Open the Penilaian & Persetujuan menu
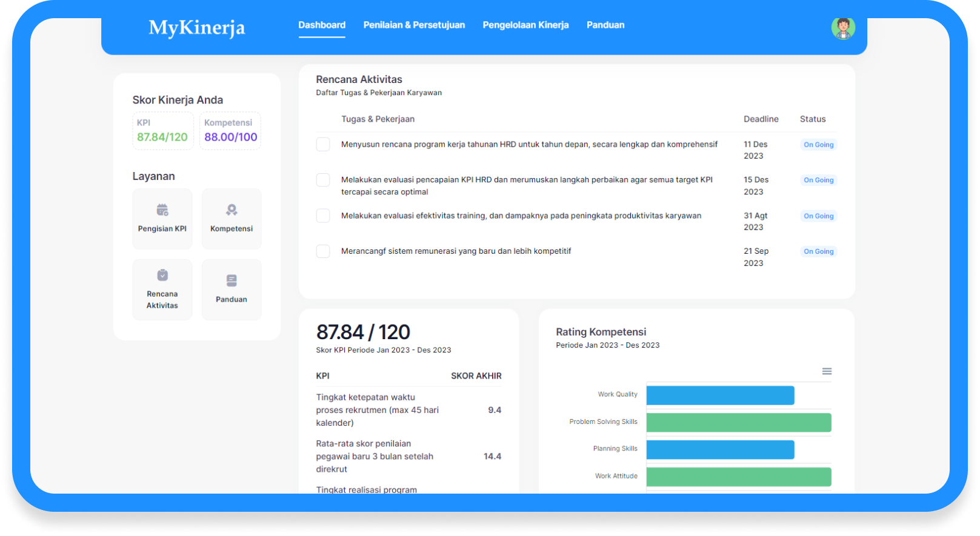This screenshot has width=980, height=536. [x=414, y=25]
